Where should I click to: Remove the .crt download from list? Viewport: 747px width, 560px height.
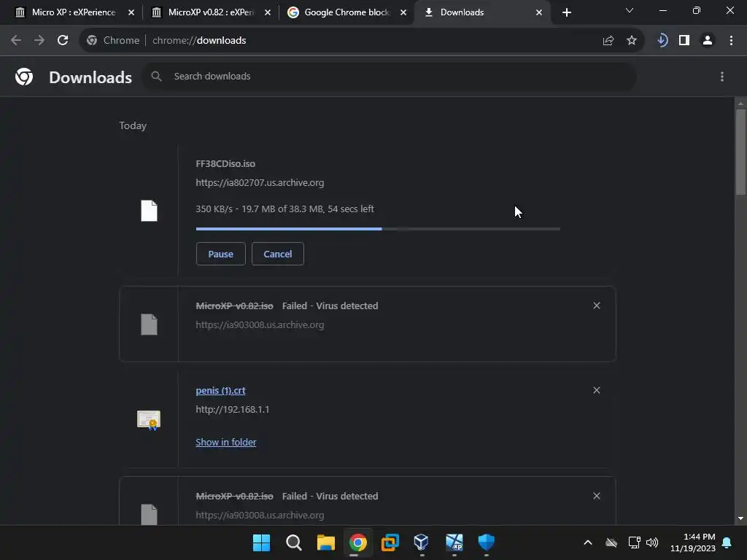click(597, 391)
